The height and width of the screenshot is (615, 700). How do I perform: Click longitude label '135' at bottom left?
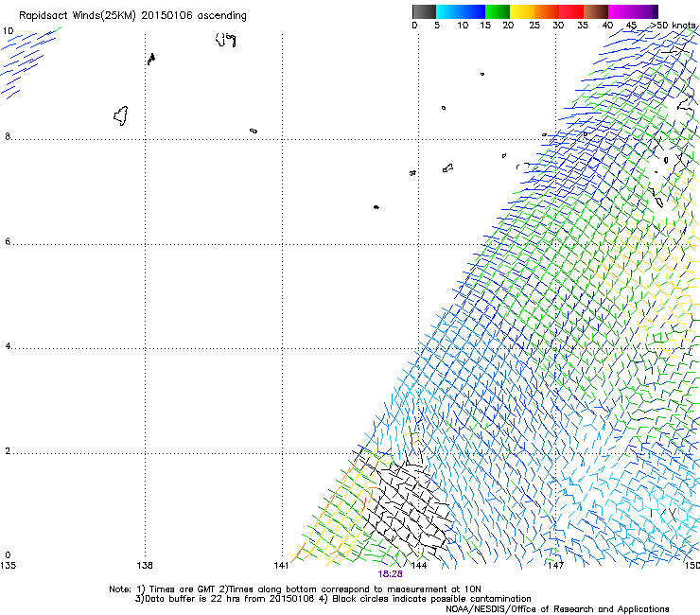point(8,566)
